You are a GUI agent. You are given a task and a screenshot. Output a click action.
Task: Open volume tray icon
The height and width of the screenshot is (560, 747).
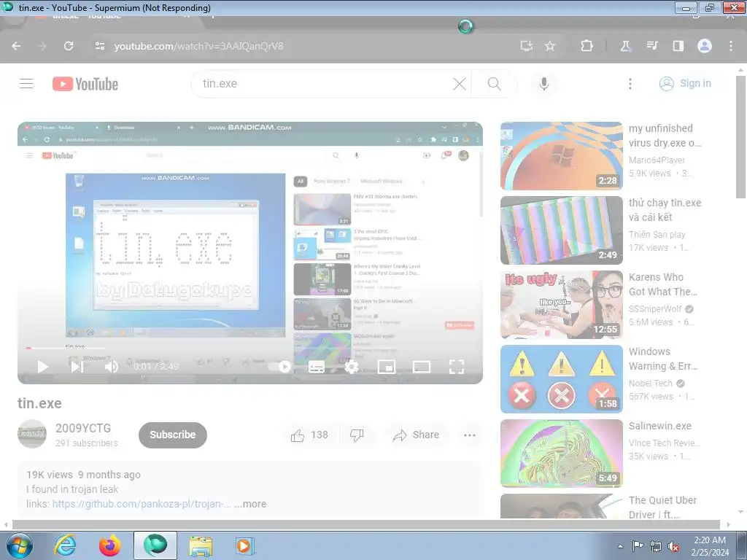coord(673,546)
